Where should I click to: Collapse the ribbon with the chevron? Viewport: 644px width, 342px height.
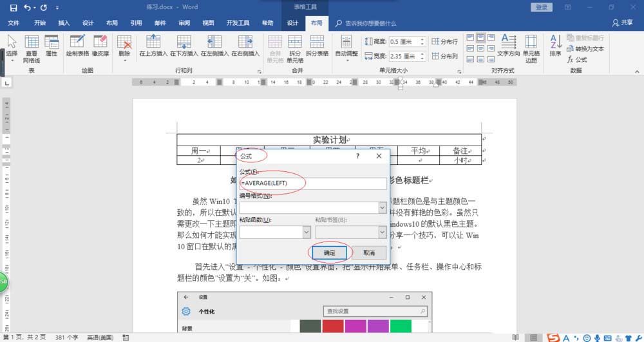point(637,71)
